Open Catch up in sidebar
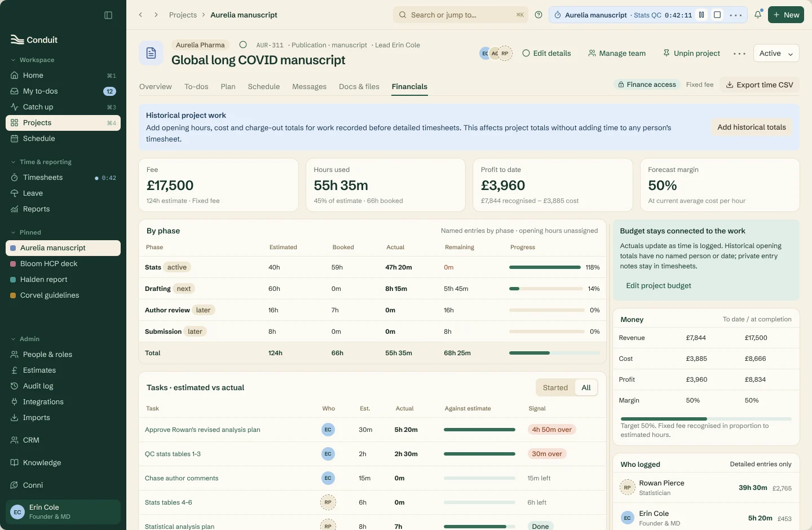The image size is (812, 530). [63, 107]
